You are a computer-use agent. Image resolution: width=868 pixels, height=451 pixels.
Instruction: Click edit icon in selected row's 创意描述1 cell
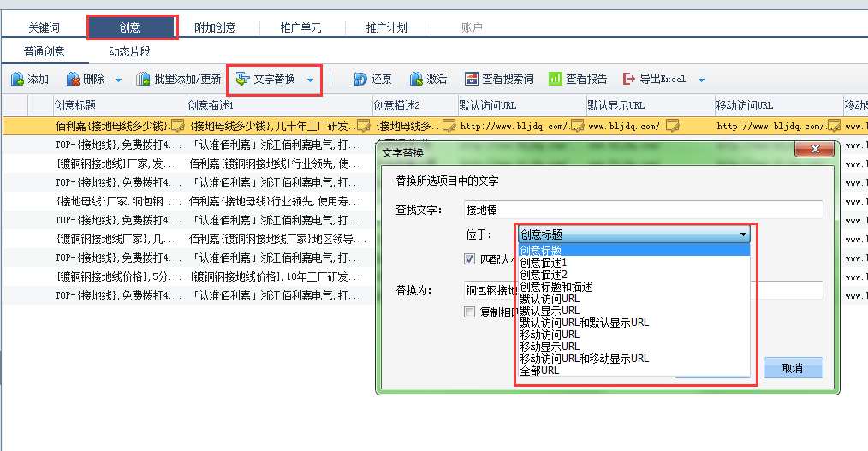(364, 126)
